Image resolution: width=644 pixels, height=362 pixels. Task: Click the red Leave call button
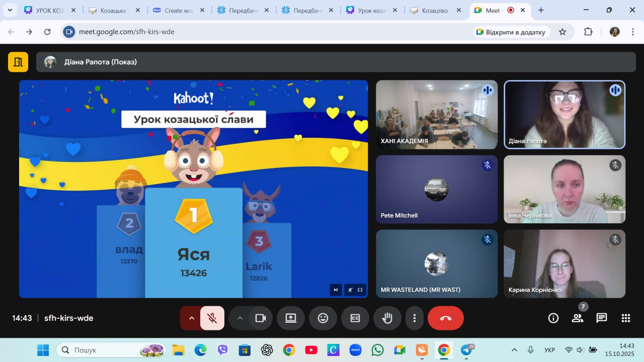[445, 318]
